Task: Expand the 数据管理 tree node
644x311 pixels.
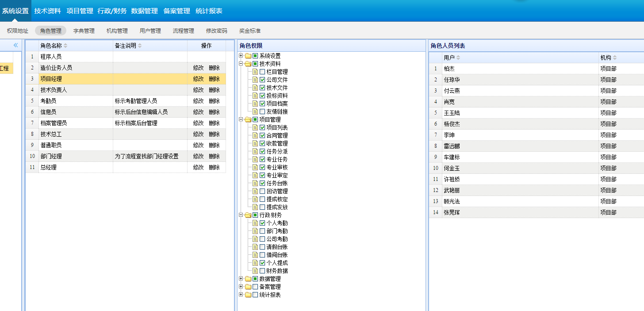Action: pos(241,279)
